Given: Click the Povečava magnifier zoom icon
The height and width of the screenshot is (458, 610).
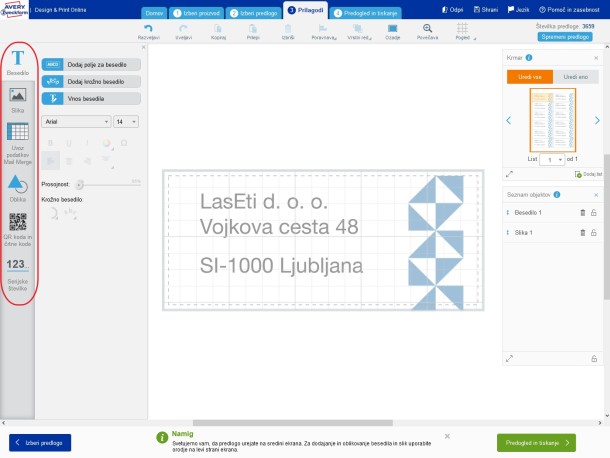Looking at the screenshot, I should pyautogui.click(x=427, y=28).
